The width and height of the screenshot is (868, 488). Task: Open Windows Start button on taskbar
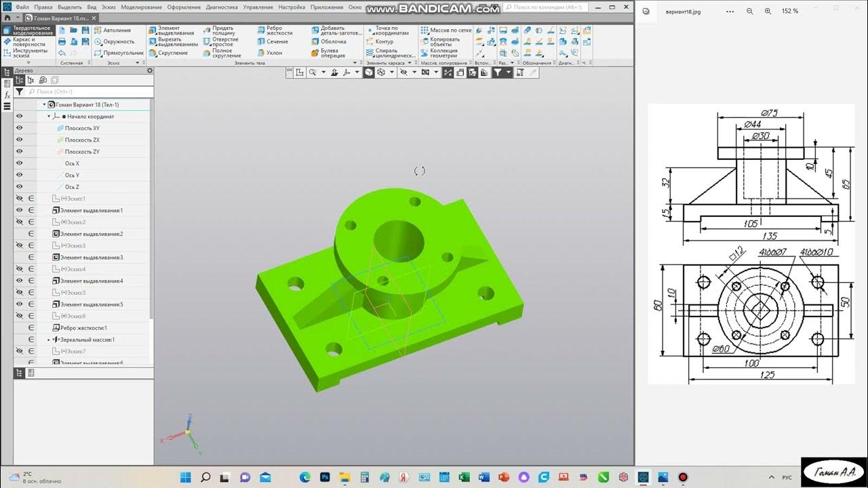tap(185, 477)
